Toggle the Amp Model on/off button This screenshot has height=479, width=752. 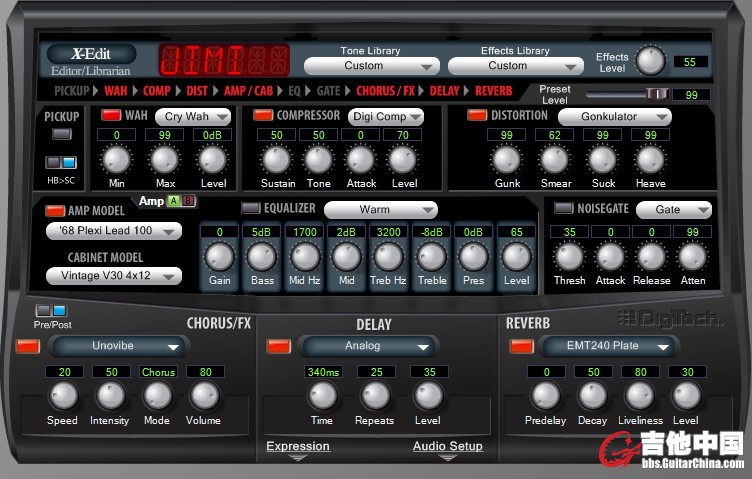[55, 210]
